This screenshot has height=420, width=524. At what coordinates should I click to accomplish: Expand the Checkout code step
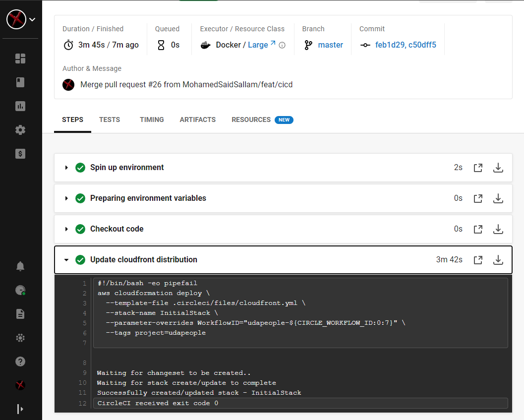66,229
